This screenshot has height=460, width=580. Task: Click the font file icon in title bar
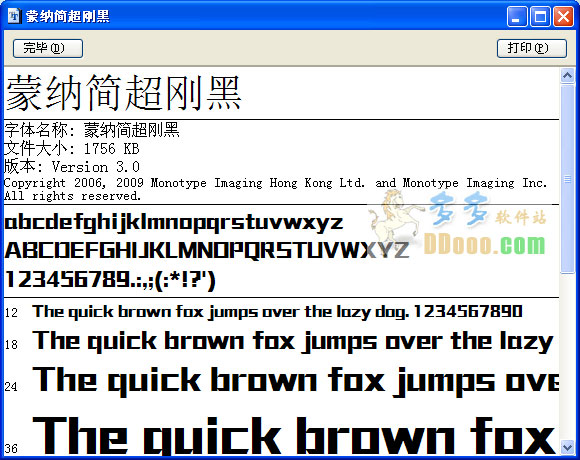point(14,16)
